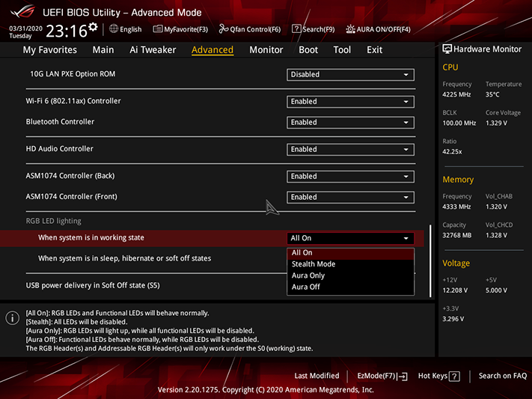Screen dimensions: 532x399
Task: Expand HD Audio Controller dropdown
Action: coord(350,150)
